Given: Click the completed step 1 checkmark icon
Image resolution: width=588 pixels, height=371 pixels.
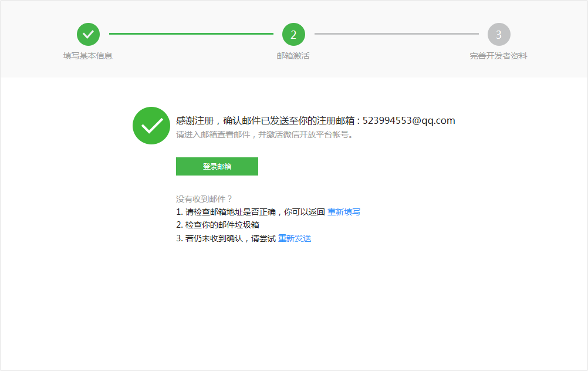Looking at the screenshot, I should click(88, 35).
